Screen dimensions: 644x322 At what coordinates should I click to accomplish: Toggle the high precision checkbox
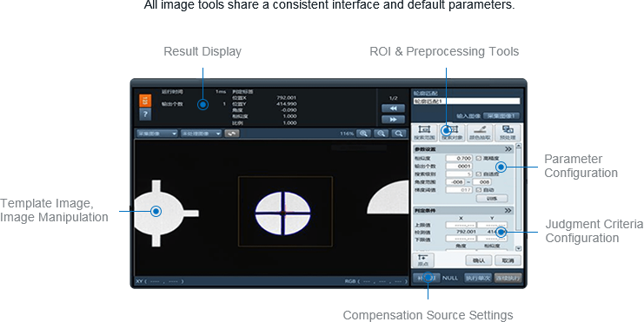coord(479,158)
